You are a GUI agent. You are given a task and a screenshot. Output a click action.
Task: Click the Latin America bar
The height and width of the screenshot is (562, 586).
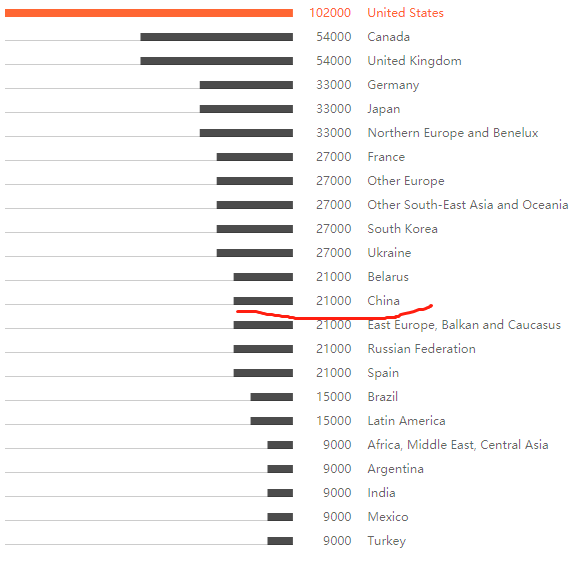(x=272, y=421)
